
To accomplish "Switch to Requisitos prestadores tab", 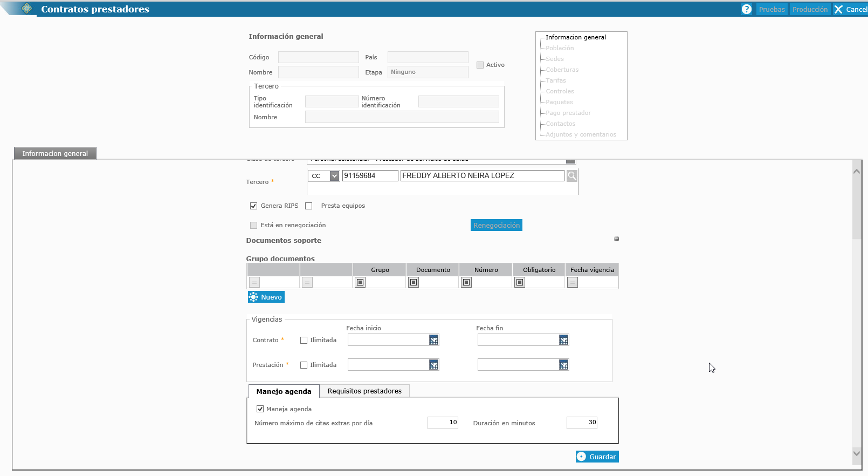I will click(x=364, y=391).
